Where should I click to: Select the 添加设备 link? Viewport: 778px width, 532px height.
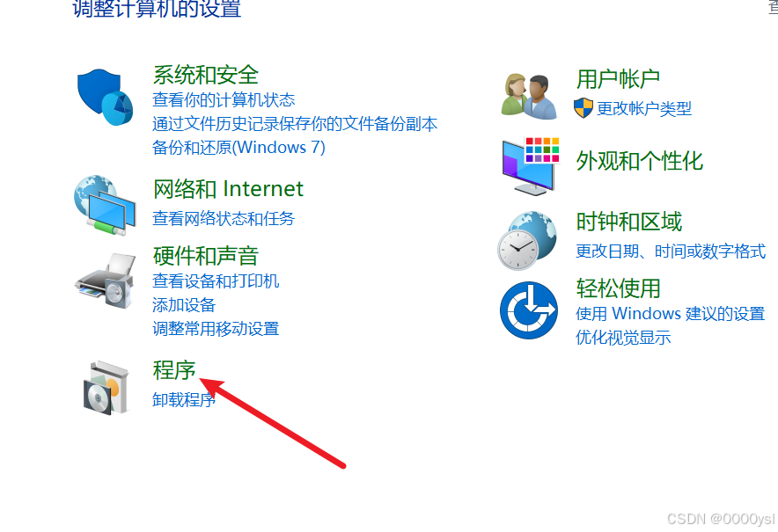(x=184, y=305)
